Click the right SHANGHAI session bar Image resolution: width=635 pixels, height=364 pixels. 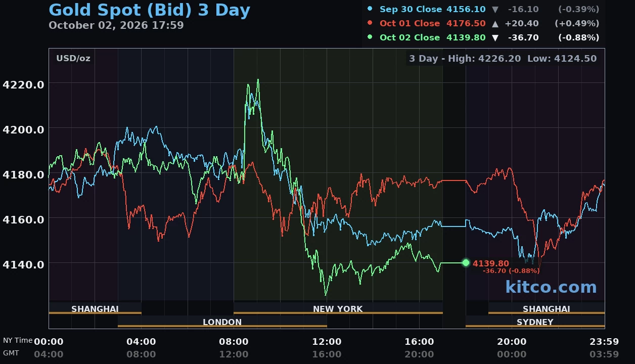(x=547, y=308)
